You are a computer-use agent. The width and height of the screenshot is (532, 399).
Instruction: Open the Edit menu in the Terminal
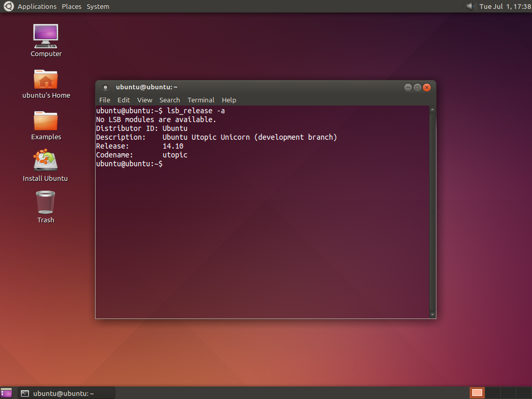pyautogui.click(x=123, y=100)
